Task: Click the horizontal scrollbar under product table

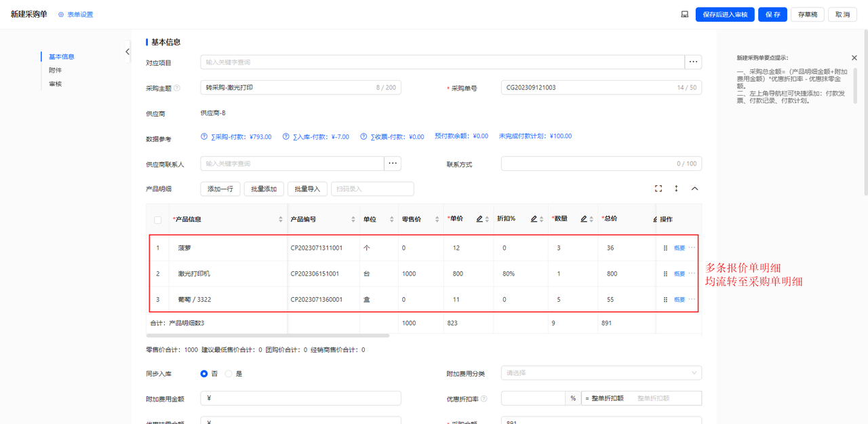Action: pos(268,335)
